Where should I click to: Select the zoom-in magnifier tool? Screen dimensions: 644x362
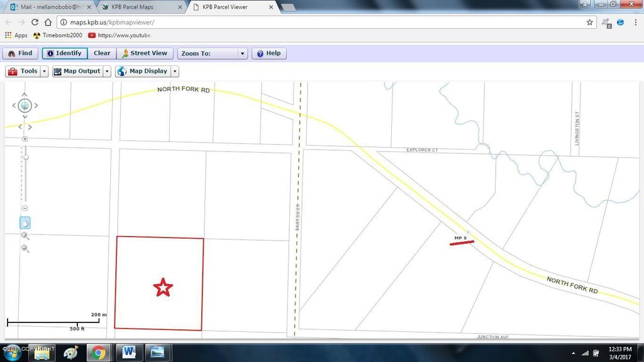(x=25, y=236)
